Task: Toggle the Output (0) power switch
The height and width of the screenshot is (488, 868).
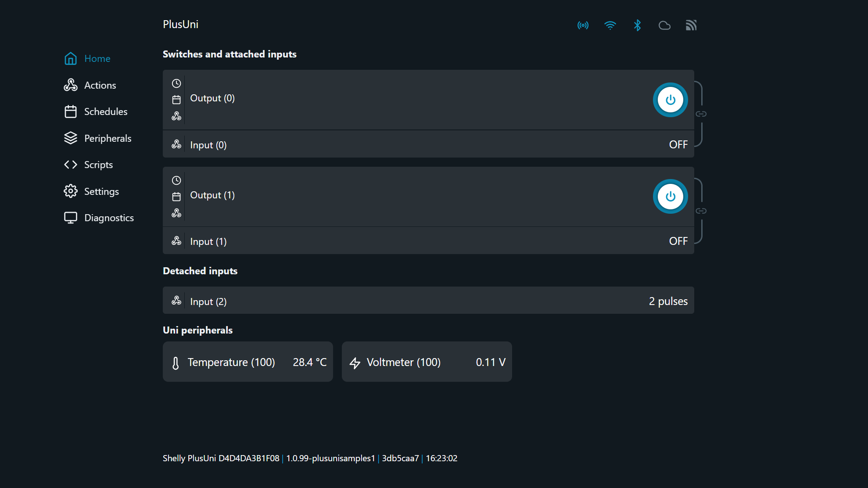Action: [x=670, y=100]
